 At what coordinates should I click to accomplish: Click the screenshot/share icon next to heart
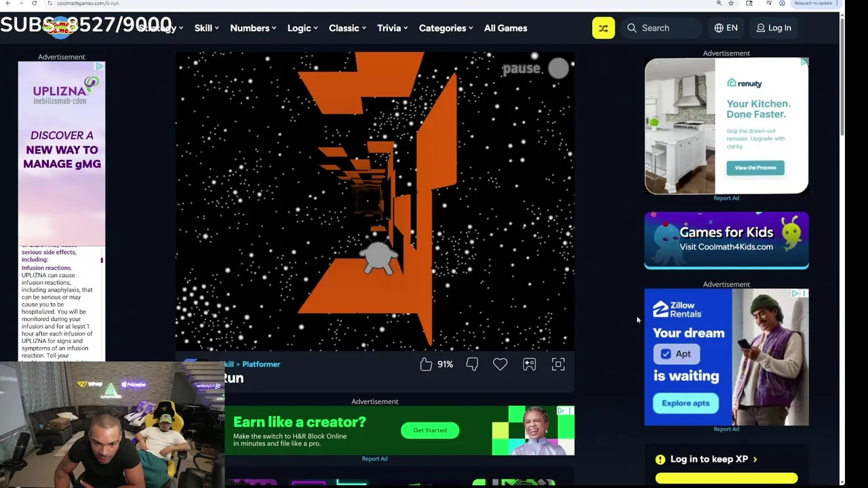[529, 365]
